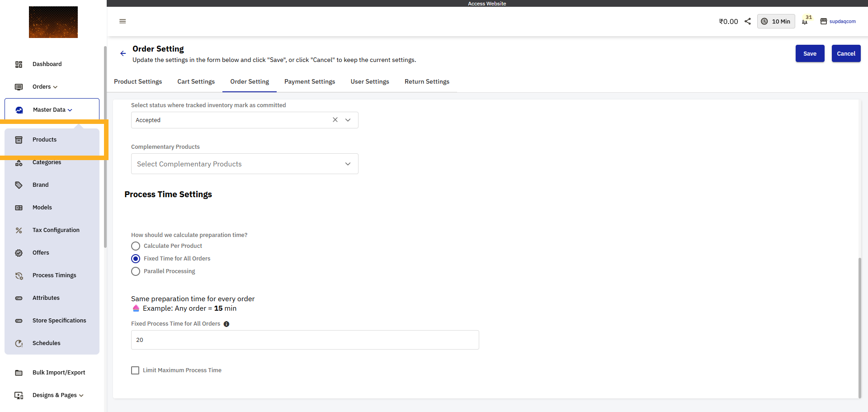Click the share icon in header
This screenshot has width=868, height=412.
[748, 21]
